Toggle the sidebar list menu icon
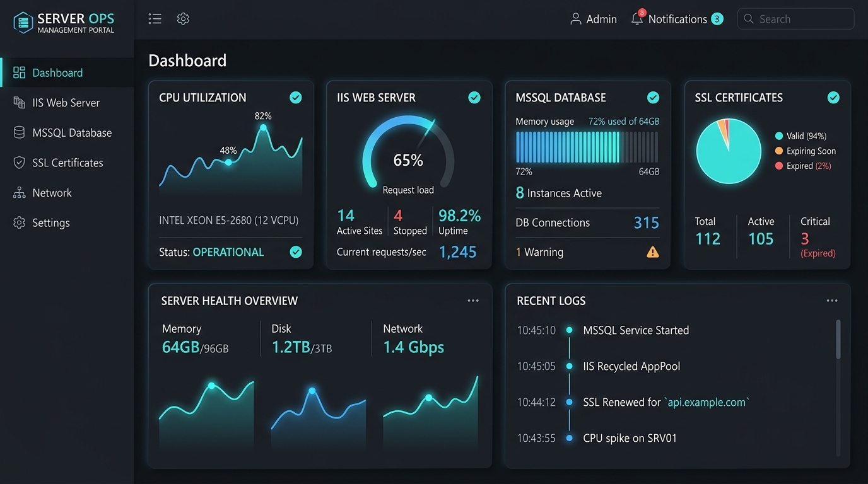 155,19
